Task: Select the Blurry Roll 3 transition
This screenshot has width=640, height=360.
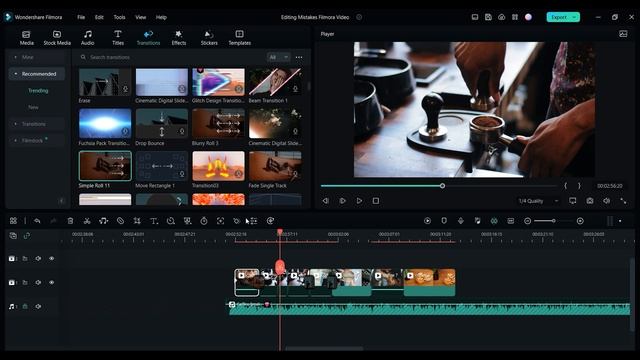Action: point(218,123)
